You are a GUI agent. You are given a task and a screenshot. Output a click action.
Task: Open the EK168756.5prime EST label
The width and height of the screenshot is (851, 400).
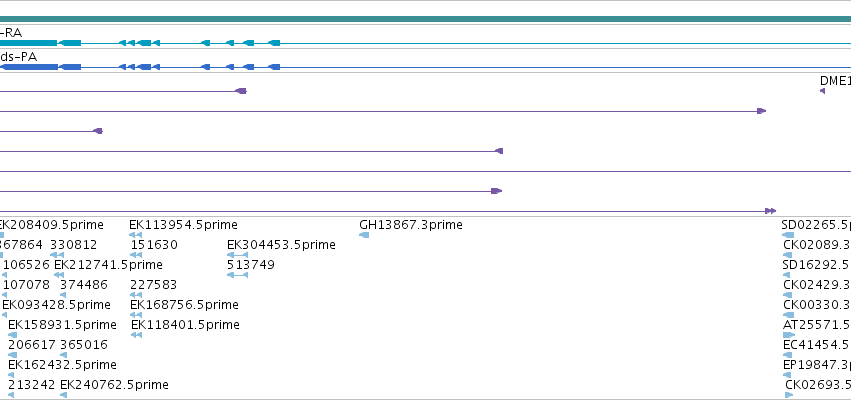(x=185, y=305)
